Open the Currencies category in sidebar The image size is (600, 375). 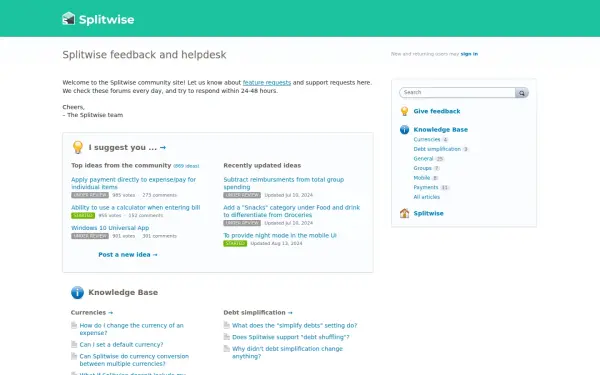tap(427, 140)
